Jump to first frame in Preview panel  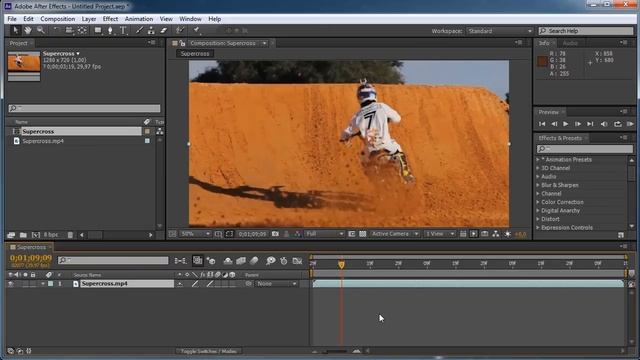coord(542,124)
